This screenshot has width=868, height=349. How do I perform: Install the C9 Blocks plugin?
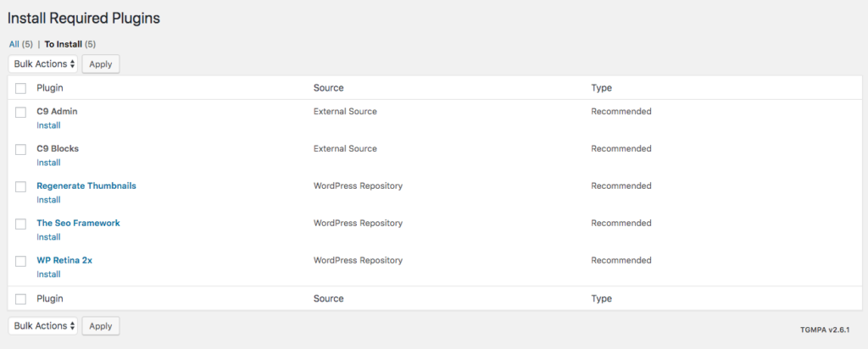(48, 162)
